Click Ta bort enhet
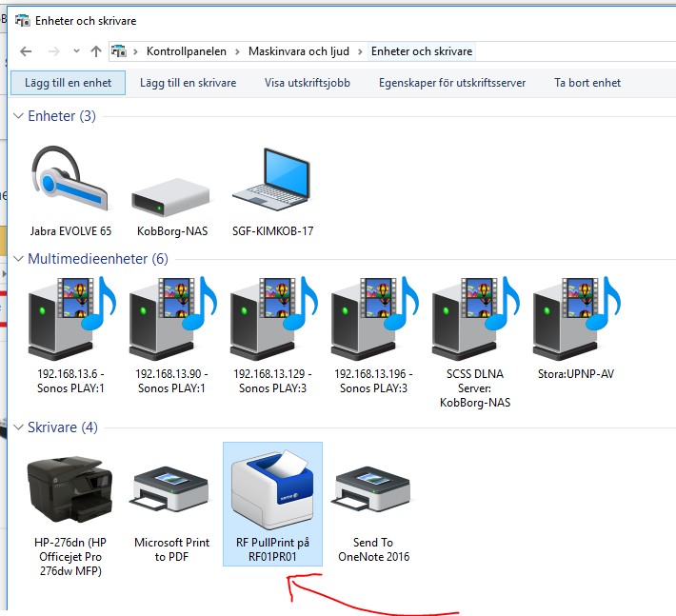The height and width of the screenshot is (616, 676). coord(587,83)
